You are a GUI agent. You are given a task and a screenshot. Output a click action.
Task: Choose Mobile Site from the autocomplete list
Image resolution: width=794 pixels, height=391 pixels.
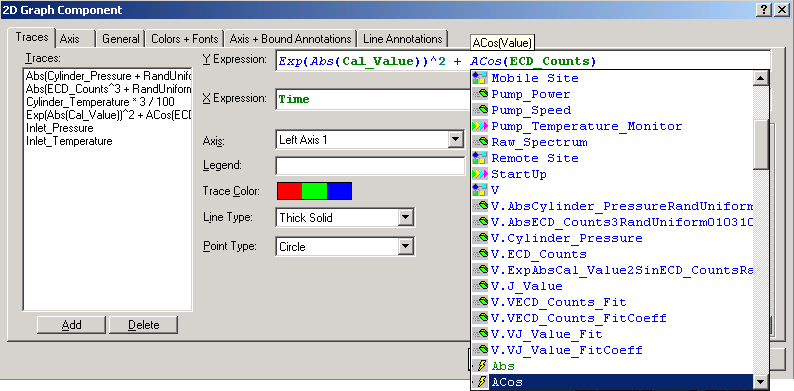[x=612, y=78]
